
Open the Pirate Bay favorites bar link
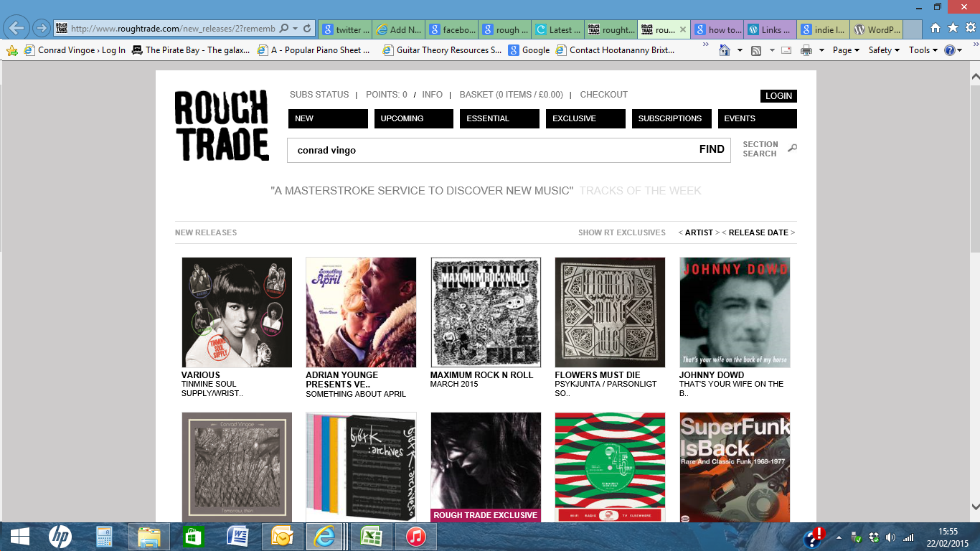191,50
